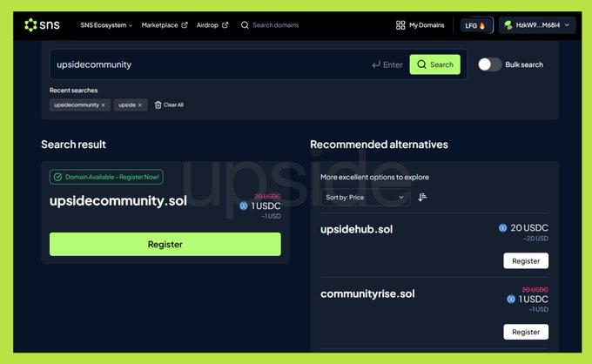Click the LFG button
Image resolution: width=592 pixels, height=364 pixels.
[476, 25]
